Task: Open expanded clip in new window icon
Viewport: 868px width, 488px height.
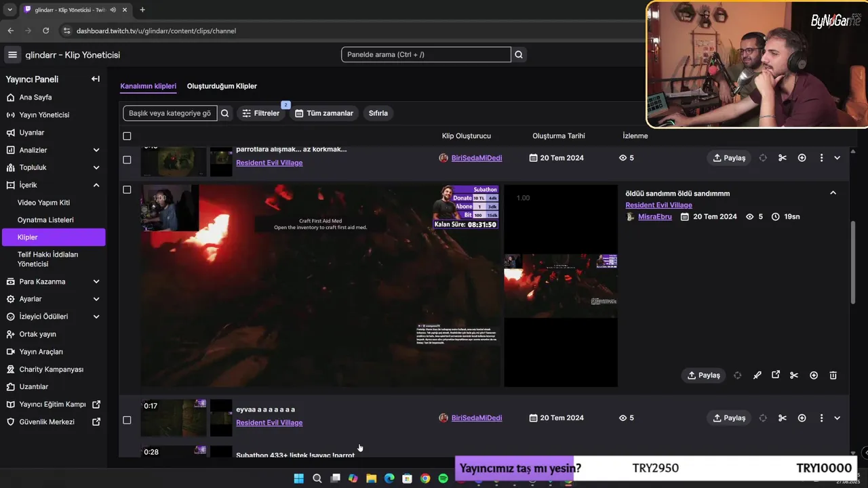Action: click(776, 375)
